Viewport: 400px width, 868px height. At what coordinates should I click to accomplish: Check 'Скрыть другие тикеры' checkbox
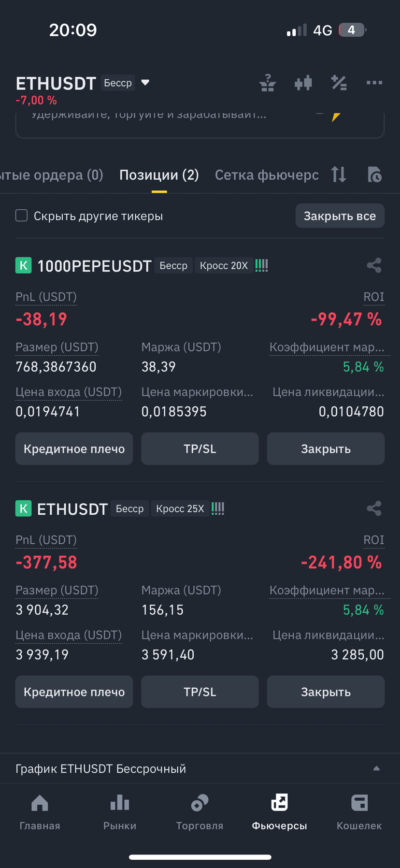pos(22,216)
